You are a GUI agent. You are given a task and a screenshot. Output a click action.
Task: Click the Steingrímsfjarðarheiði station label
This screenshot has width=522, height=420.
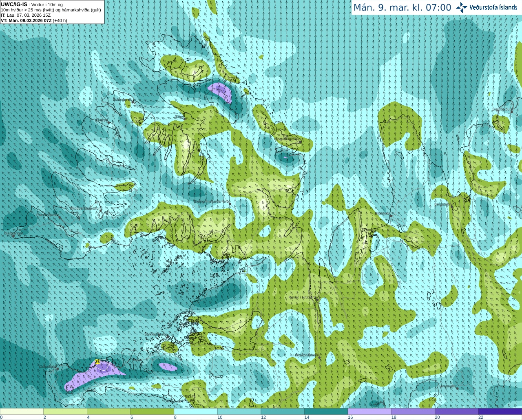pos(211,201)
